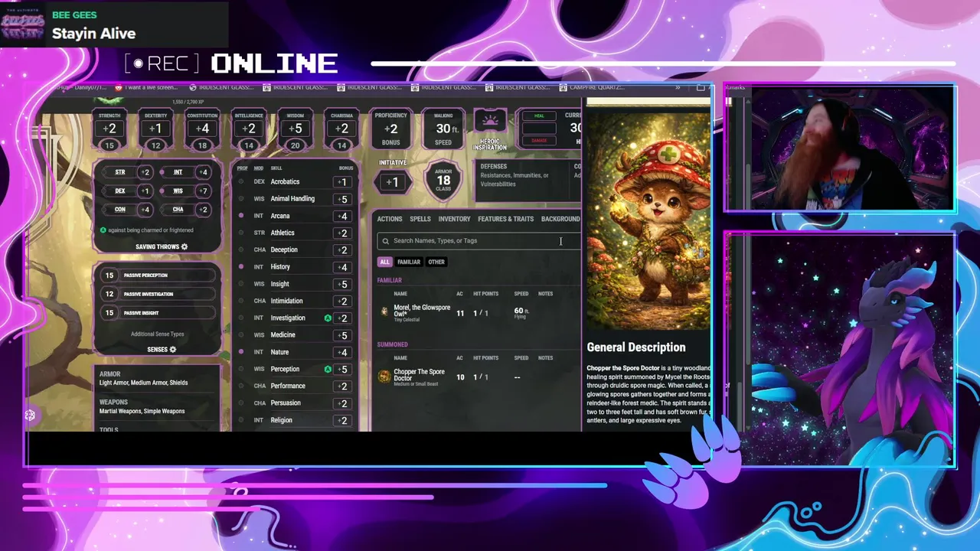Switch to the Features & Traits tab
The height and width of the screenshot is (551, 980).
pyautogui.click(x=505, y=219)
